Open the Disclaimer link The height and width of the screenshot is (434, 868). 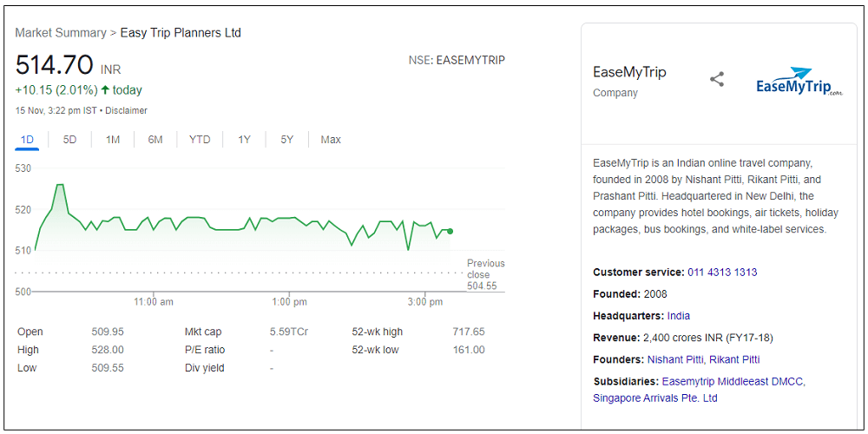click(127, 111)
